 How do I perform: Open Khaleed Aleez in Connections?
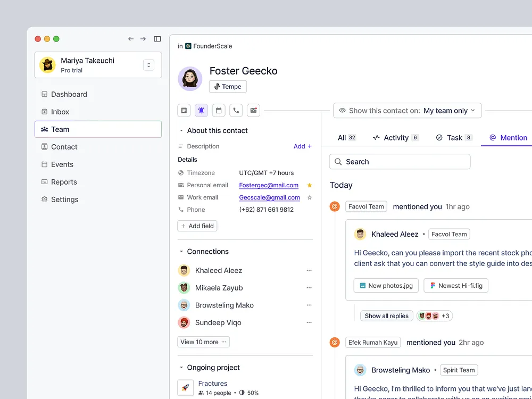(x=219, y=270)
